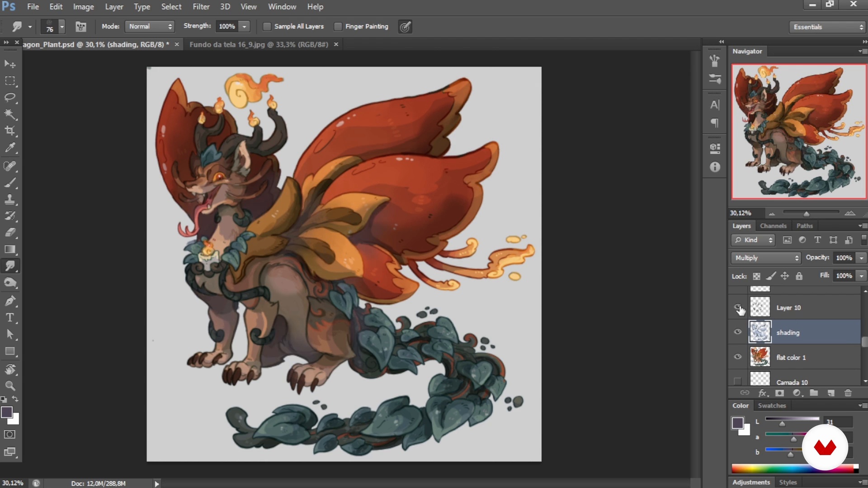Show the Camada 10 layer
Viewport: 868px width, 488px height.
(x=737, y=381)
